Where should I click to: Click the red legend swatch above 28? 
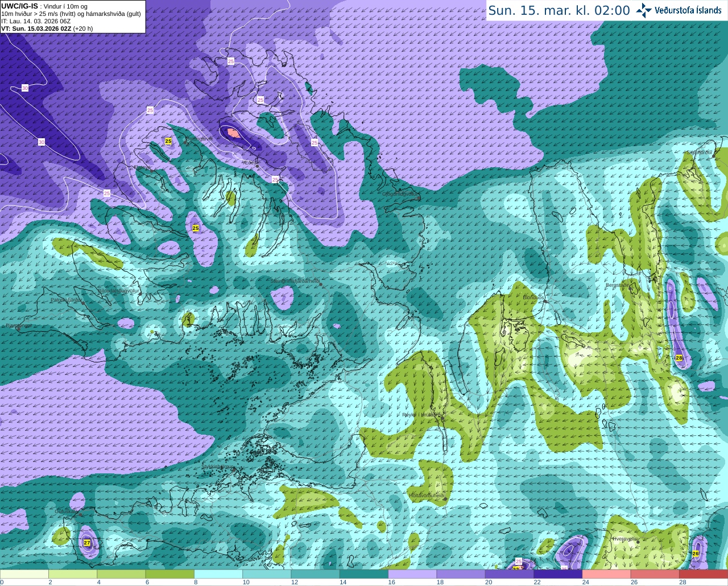click(x=704, y=574)
